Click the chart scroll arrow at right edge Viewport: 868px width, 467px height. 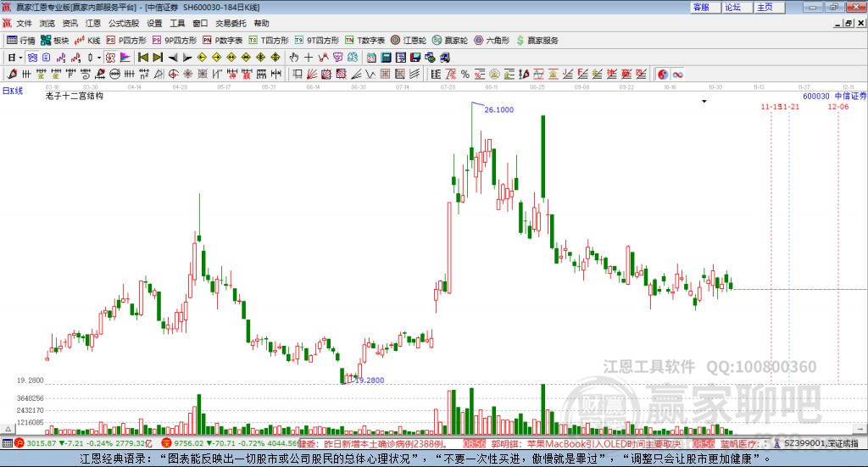[x=860, y=428]
